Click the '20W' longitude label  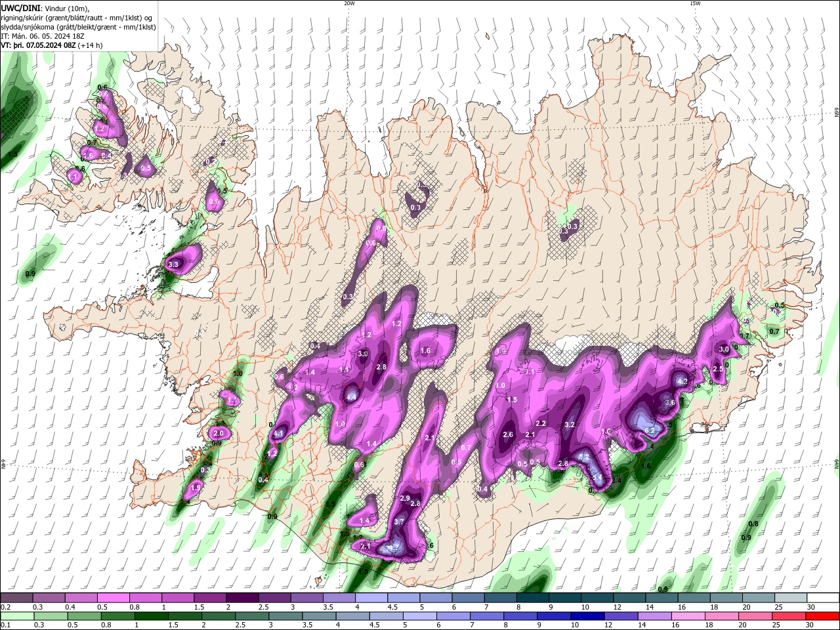[349, 3]
